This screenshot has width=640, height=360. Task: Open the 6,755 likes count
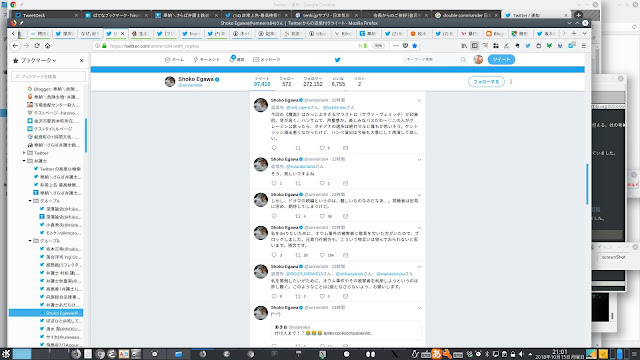338,82
